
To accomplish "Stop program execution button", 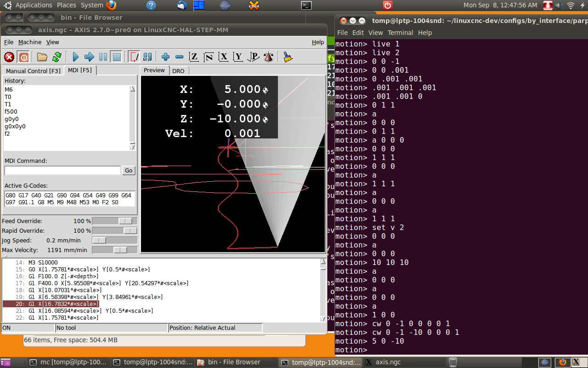I will point(117,57).
